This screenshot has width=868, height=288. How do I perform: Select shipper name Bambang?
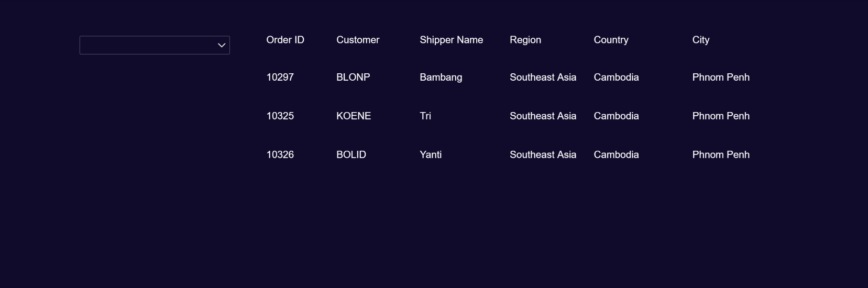coord(441,77)
